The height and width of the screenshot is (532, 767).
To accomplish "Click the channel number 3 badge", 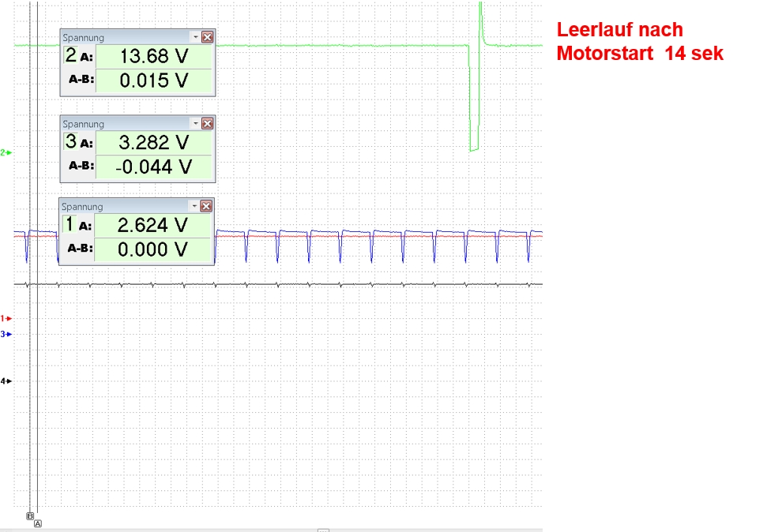I will point(71,141).
